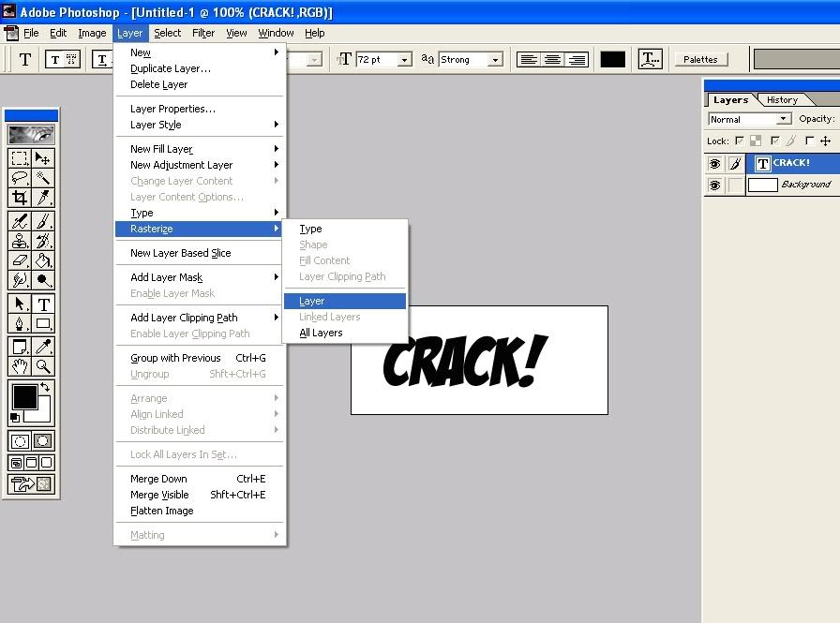Click the Palettes button

[x=700, y=59]
